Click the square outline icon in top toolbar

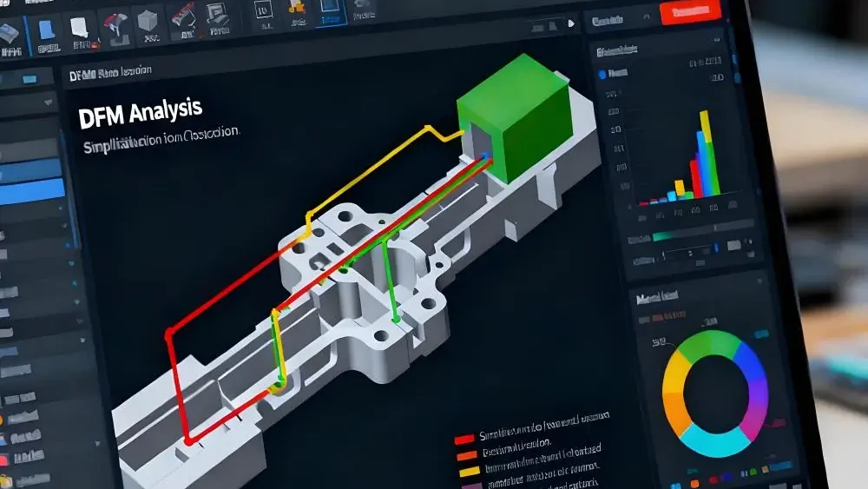(262, 11)
